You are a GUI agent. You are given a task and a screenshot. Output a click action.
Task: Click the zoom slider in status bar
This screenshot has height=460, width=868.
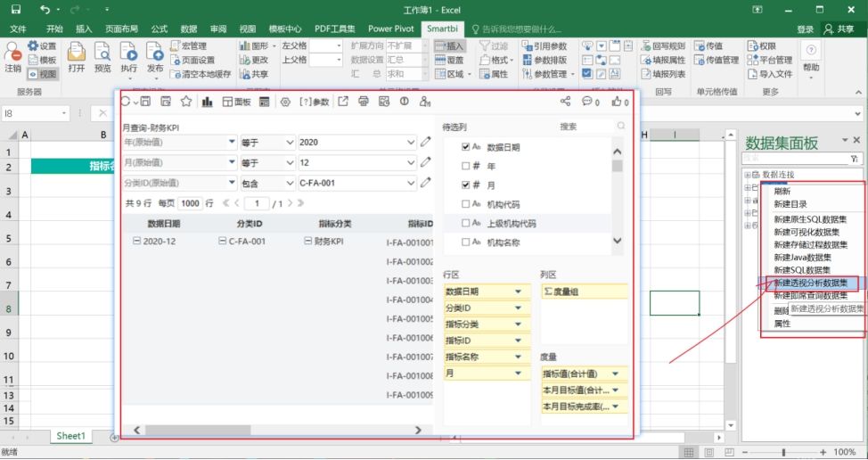784,452
